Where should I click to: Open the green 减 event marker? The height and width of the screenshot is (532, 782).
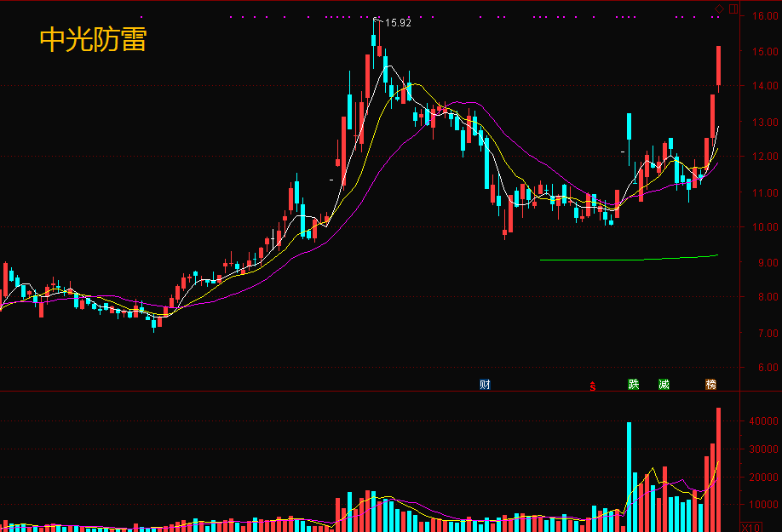tap(664, 385)
